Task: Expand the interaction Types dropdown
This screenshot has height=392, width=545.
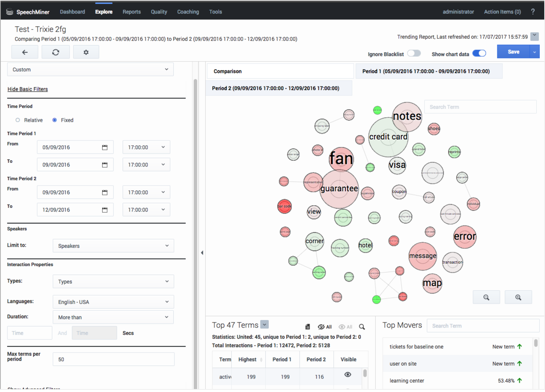Action: pos(113,282)
